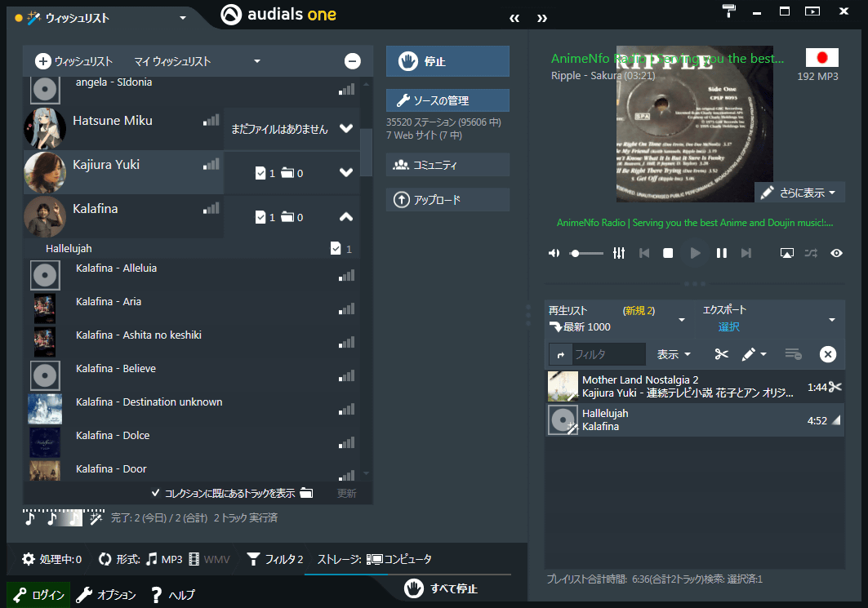Go forward with the double right arrow
The width and height of the screenshot is (868, 608).
(542, 18)
